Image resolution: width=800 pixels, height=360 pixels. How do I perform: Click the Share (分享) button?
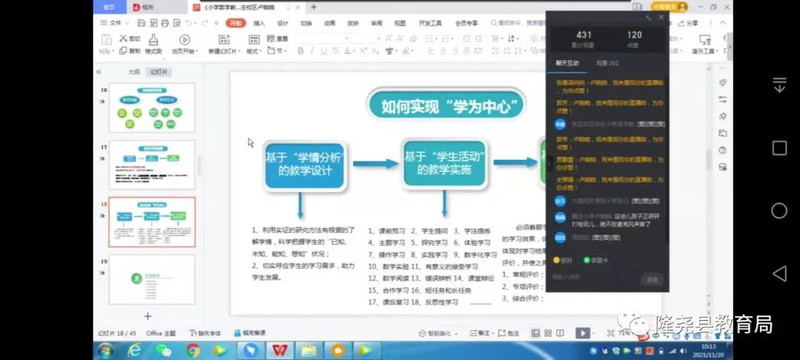688,23
